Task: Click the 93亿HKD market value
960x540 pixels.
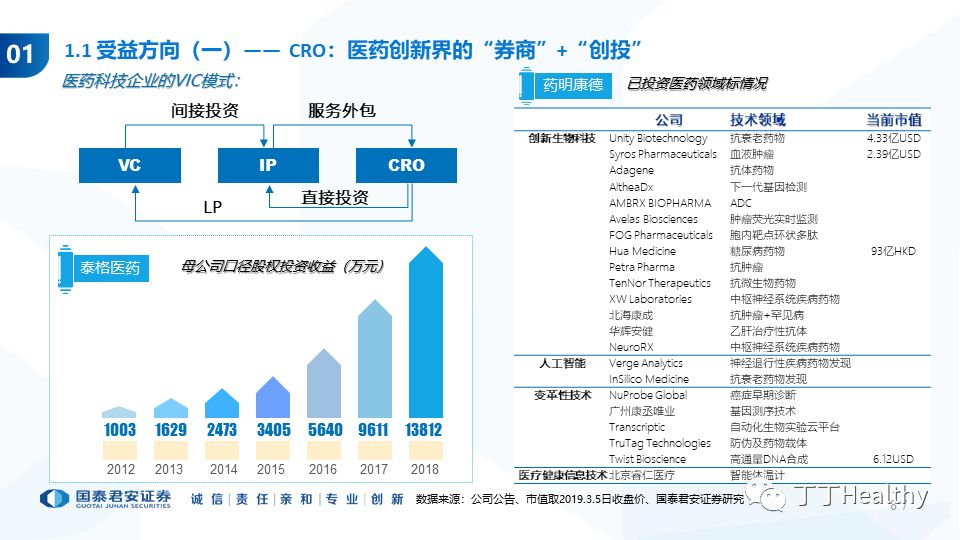Action: point(893,251)
